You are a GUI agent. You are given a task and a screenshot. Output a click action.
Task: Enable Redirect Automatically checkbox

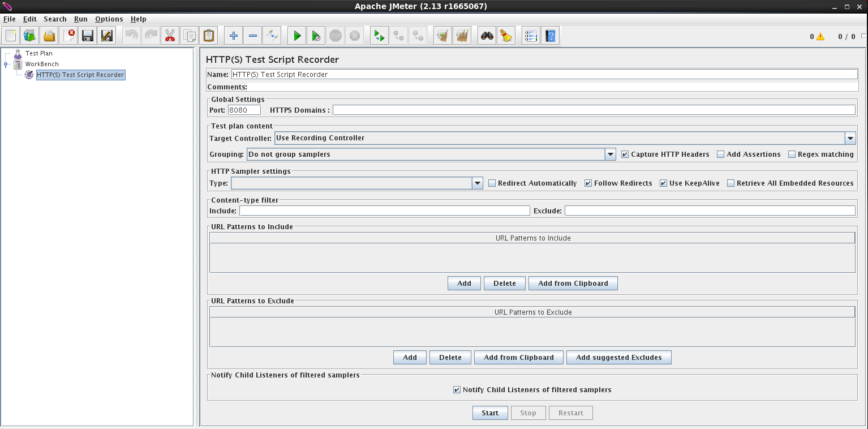(x=492, y=183)
